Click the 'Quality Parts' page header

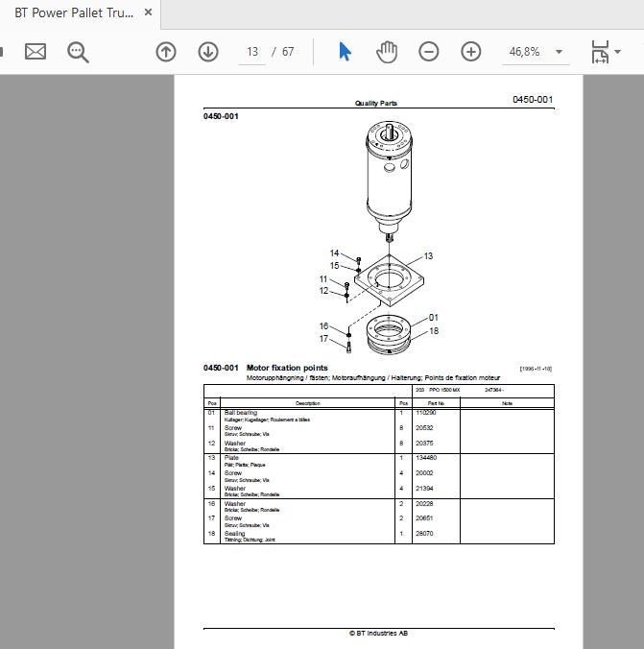(376, 103)
